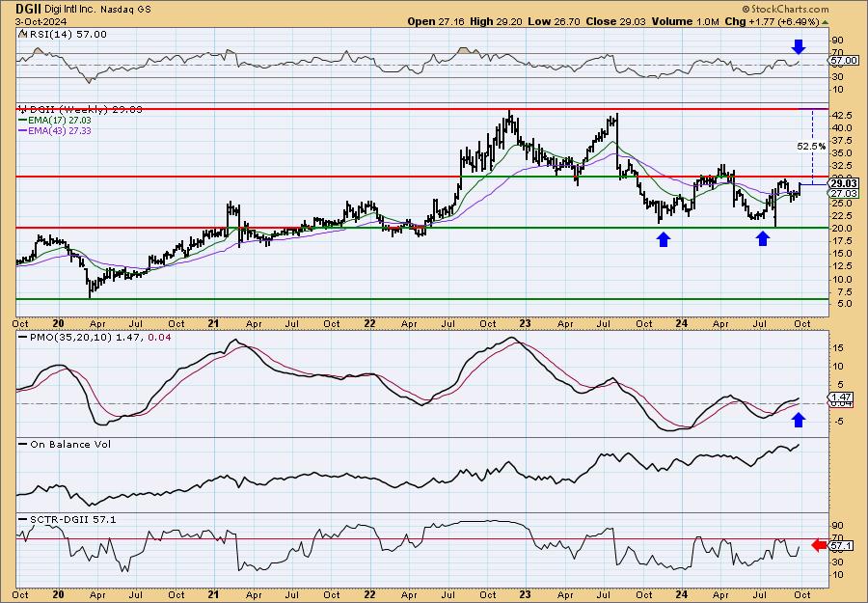
Task: Click the 25.0 price axis label
Action: (841, 204)
